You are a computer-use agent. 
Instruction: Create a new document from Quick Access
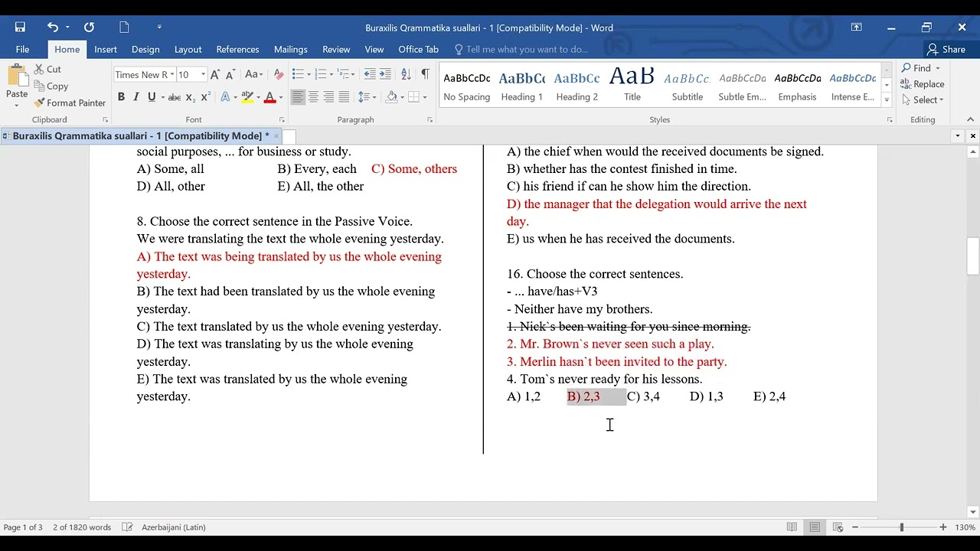point(124,28)
